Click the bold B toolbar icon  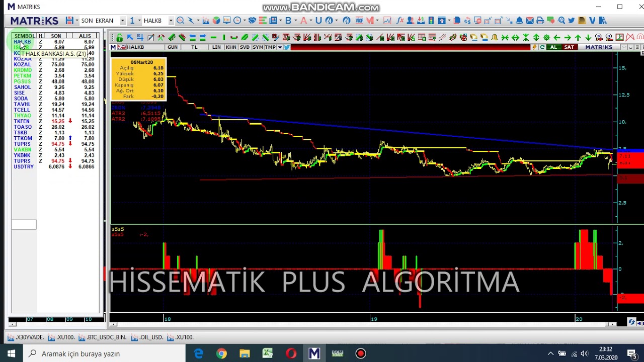pyautogui.click(x=288, y=21)
